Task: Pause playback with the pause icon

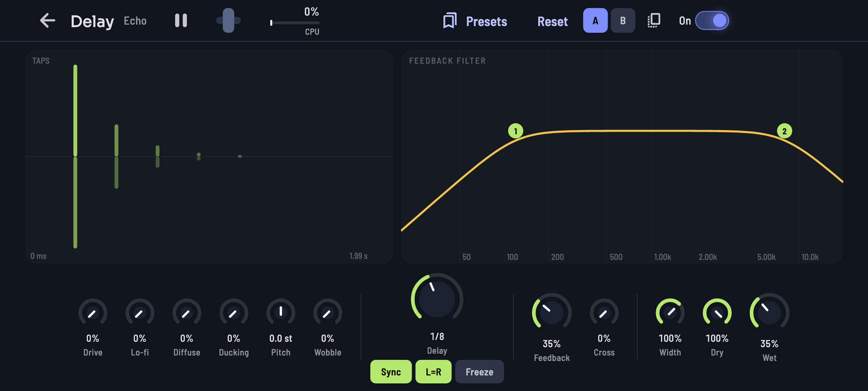Action: (x=181, y=21)
